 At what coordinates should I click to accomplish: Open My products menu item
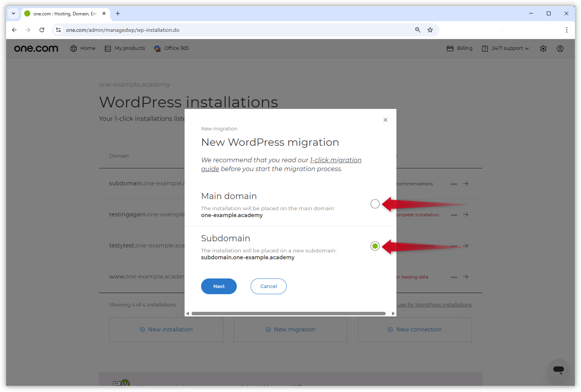[125, 48]
